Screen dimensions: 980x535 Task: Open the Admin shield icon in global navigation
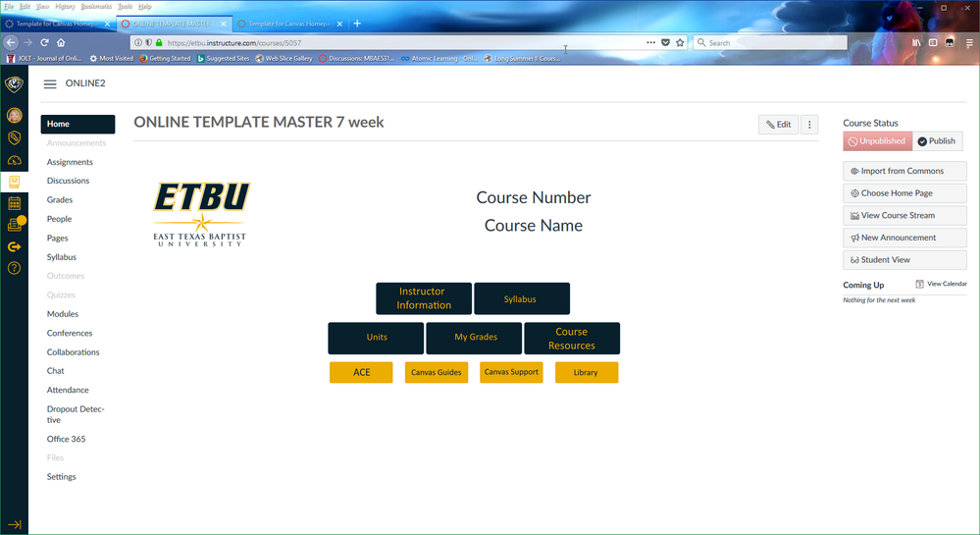[x=15, y=137]
